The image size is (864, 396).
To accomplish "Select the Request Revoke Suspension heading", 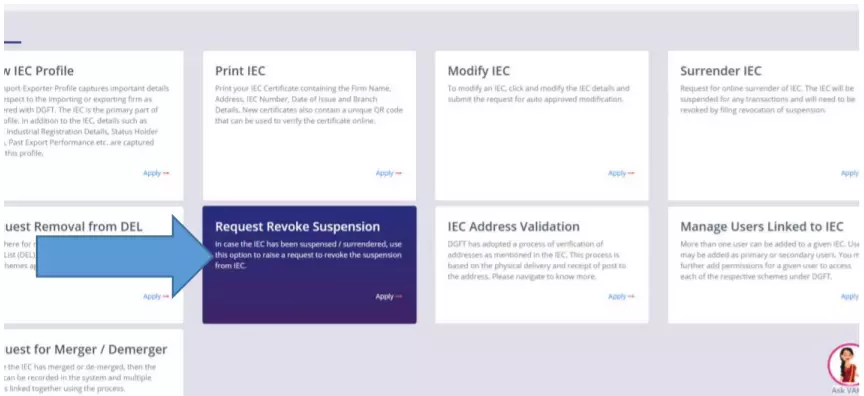I will click(x=298, y=226).
